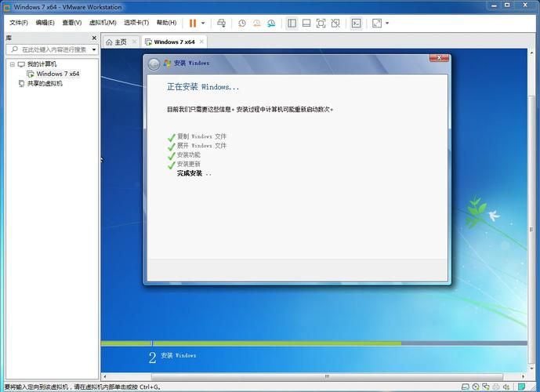Enter full screen mode icon
The image size is (540, 392).
321,23
